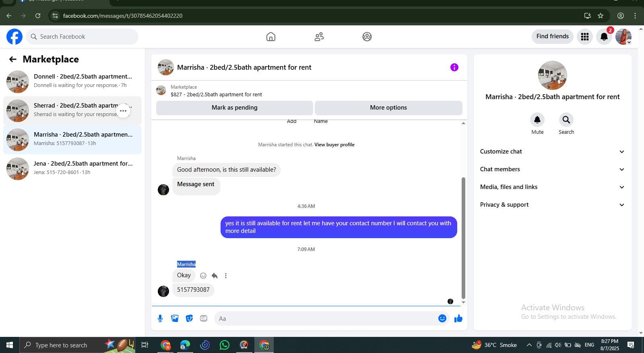Viewport: 644px width, 353px height.
Task: Go to the Home feed icon
Action: 271,37
